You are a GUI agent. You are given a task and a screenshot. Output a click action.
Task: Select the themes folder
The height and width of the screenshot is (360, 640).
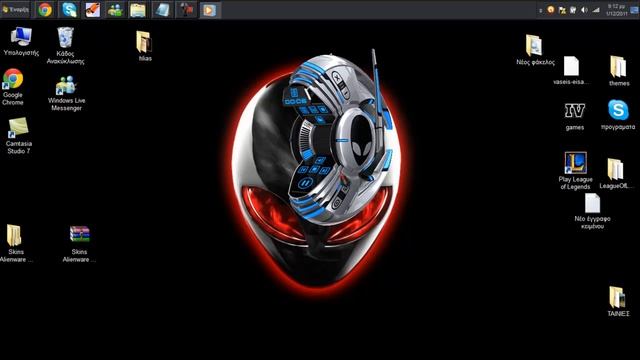click(619, 71)
